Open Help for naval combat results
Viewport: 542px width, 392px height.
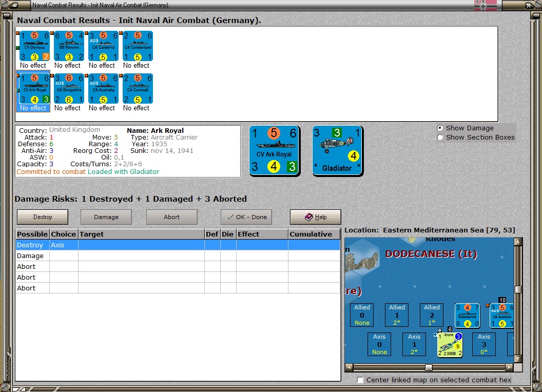click(316, 217)
